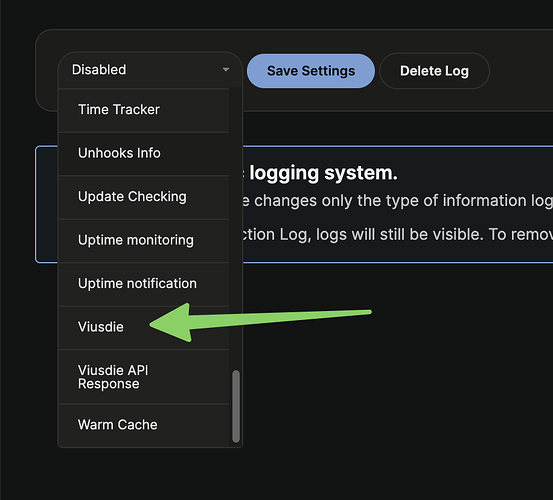Choose Time Tracker from the list
Image resolution: width=553 pixels, height=500 pixels.
(x=144, y=110)
